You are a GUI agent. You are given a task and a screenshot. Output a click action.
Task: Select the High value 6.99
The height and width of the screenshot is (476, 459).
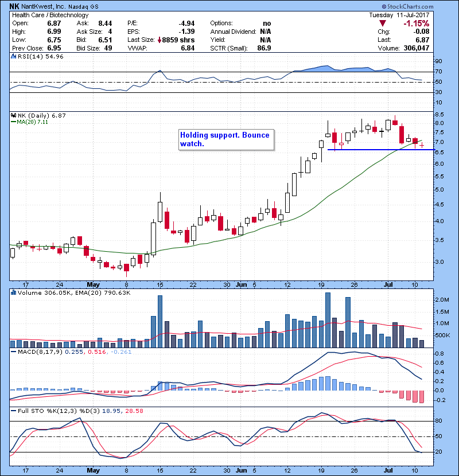coord(54,32)
